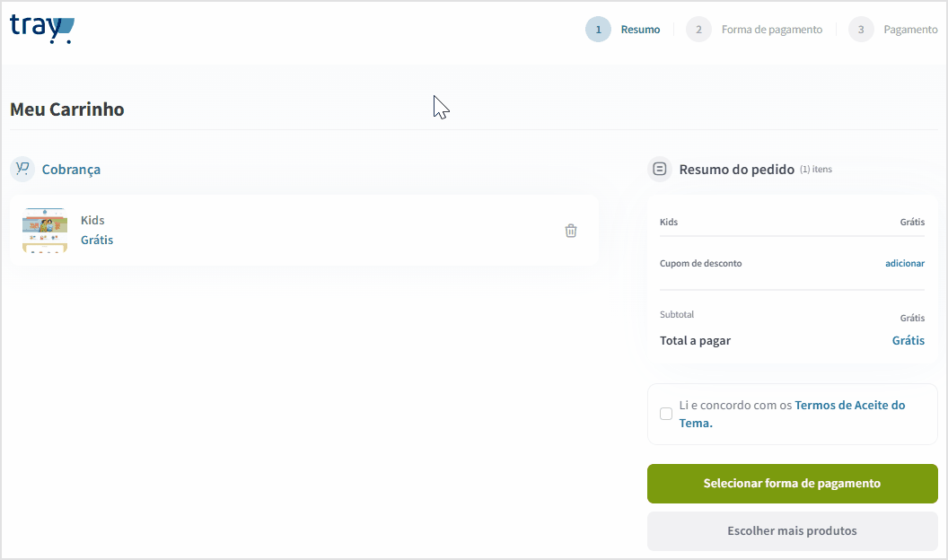Select step 3 circle in checkout progress
This screenshot has width=948, height=560.
pyautogui.click(x=861, y=30)
